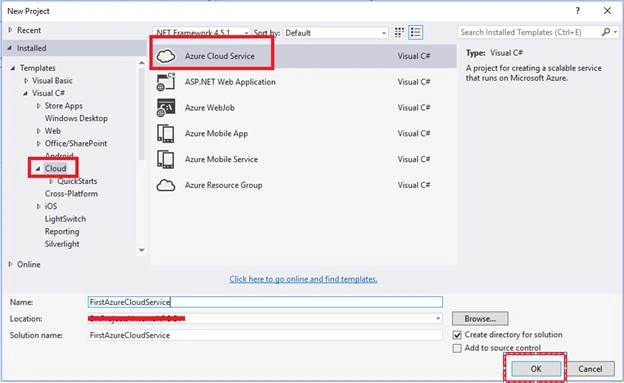
Task: Switch to medium icons list view
Action: click(416, 33)
